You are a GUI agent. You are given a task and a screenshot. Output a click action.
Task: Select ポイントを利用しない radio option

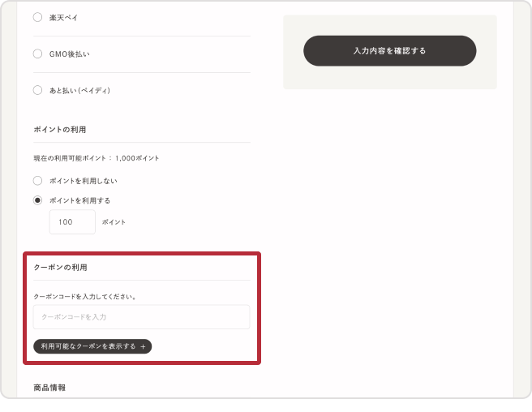[x=37, y=180]
